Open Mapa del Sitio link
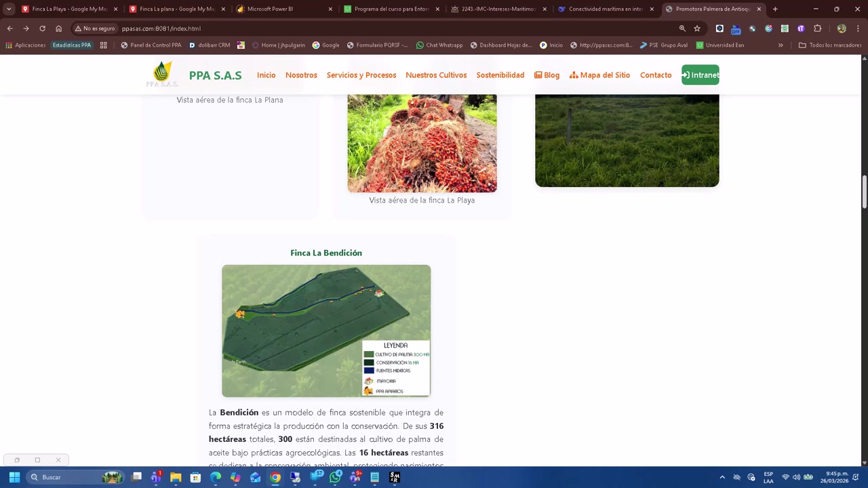 point(599,75)
